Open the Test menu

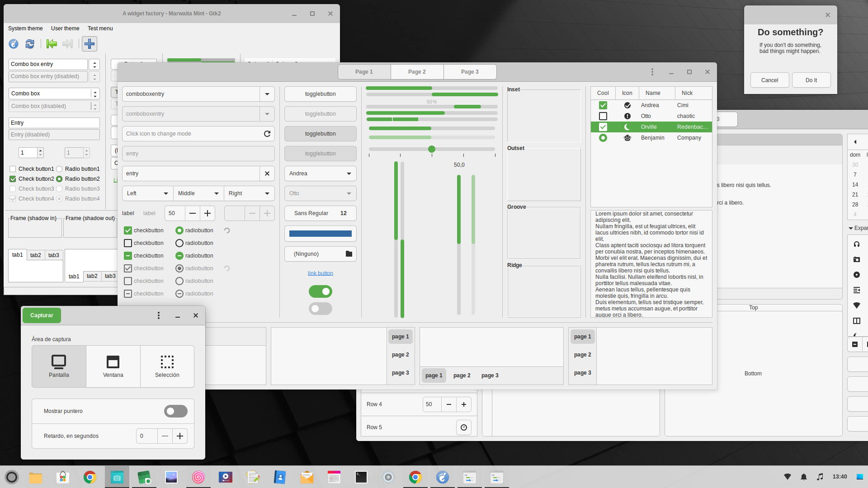click(100, 28)
